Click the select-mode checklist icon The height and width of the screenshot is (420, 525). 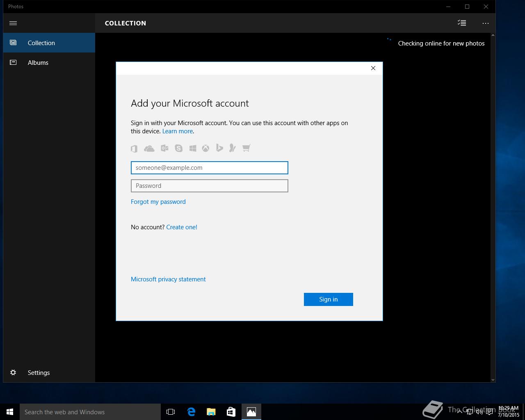coord(462,23)
